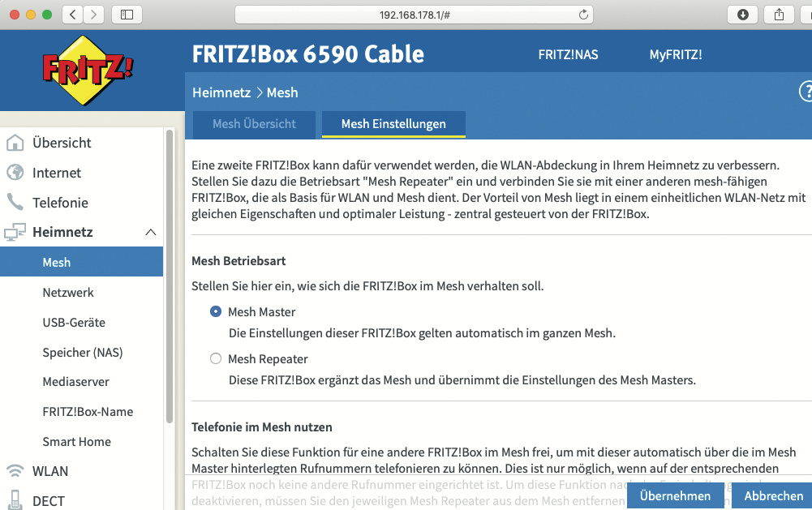Reload the page with the refresh icon
Screen dimensions: 812x510
click(583, 15)
